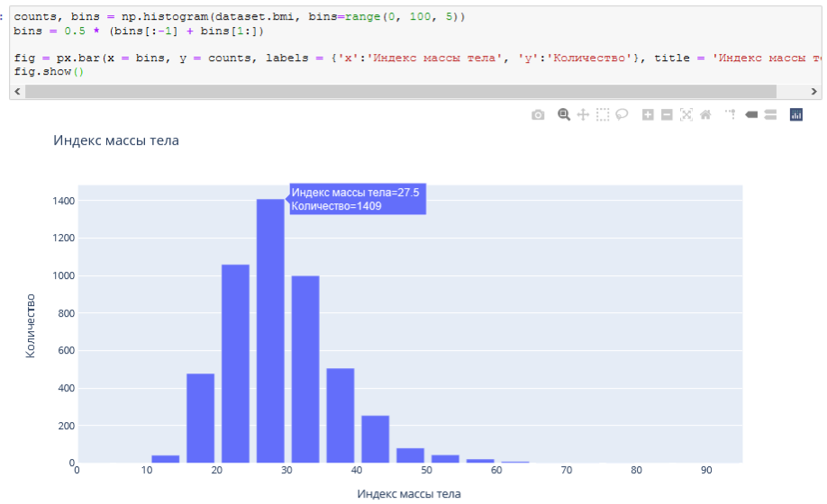827x504 pixels.
Task: Click the bar centered at 42.5
Action: pyautogui.click(x=376, y=439)
